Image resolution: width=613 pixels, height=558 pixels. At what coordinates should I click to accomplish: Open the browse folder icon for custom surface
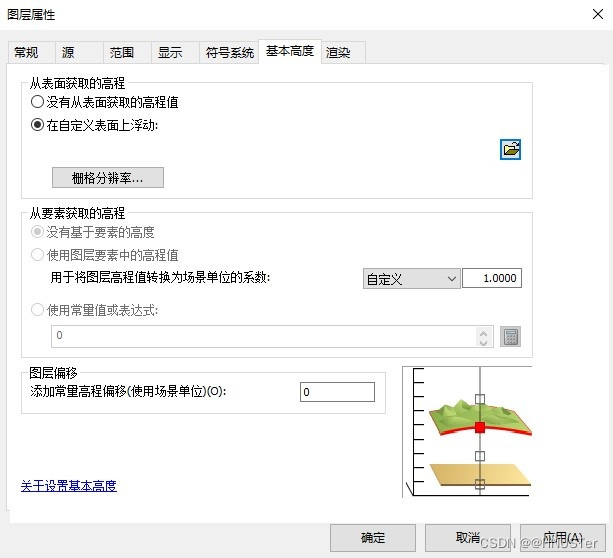click(510, 149)
